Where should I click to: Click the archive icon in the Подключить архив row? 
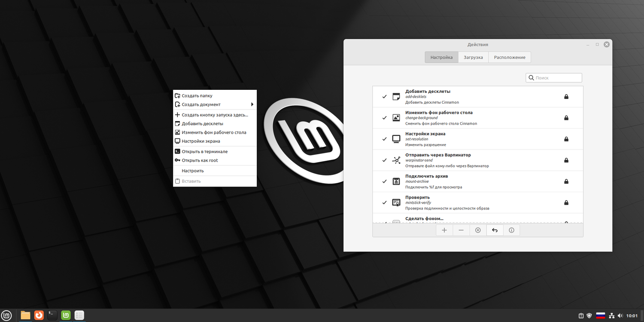click(396, 181)
